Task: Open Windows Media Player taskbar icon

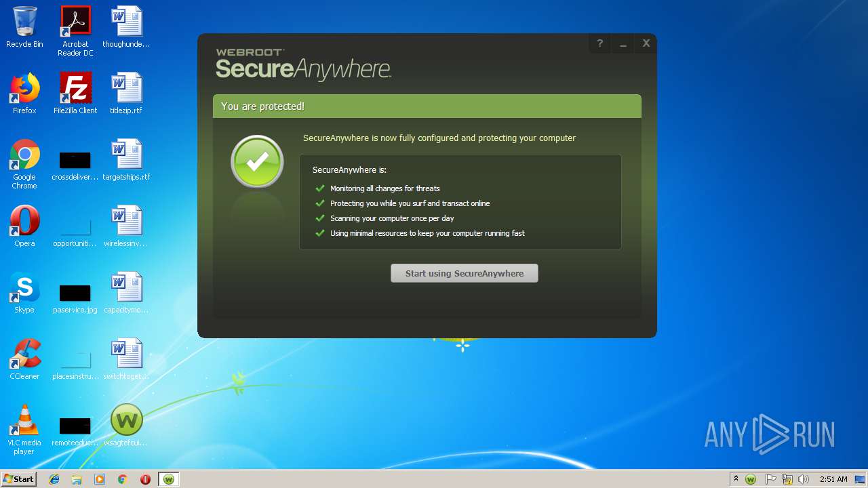Action: (x=100, y=479)
